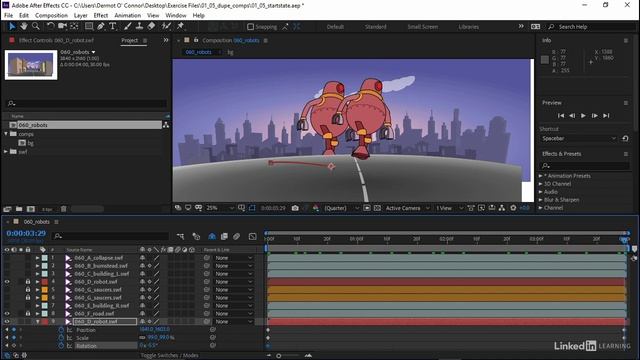
Task: Toggle the Snapping checkbox
Action: (x=251, y=27)
